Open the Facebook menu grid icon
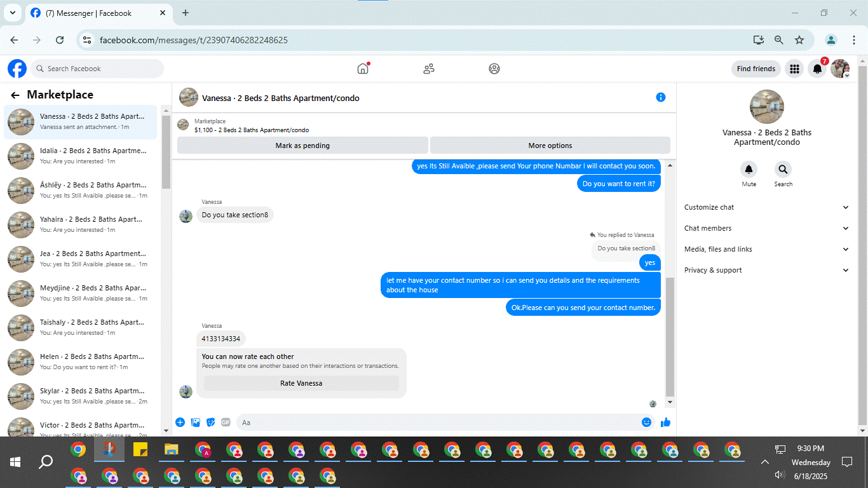This screenshot has height=488, width=868. coord(794,69)
